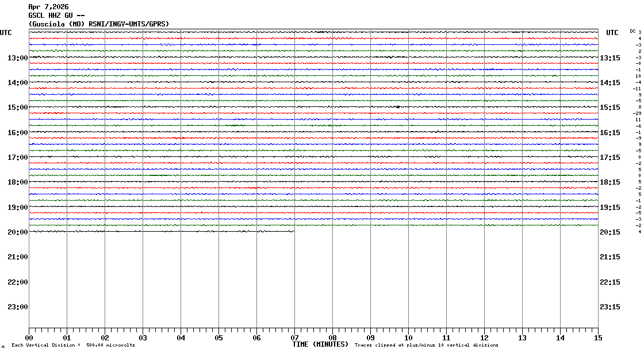Click the 18:00 hour label on left axis
The height and width of the screenshot is (353, 644).
(x=18, y=182)
